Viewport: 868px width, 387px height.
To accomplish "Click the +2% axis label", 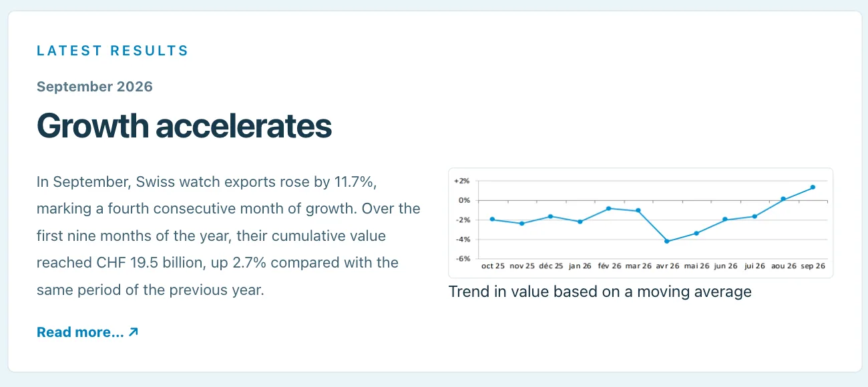I will [462, 181].
